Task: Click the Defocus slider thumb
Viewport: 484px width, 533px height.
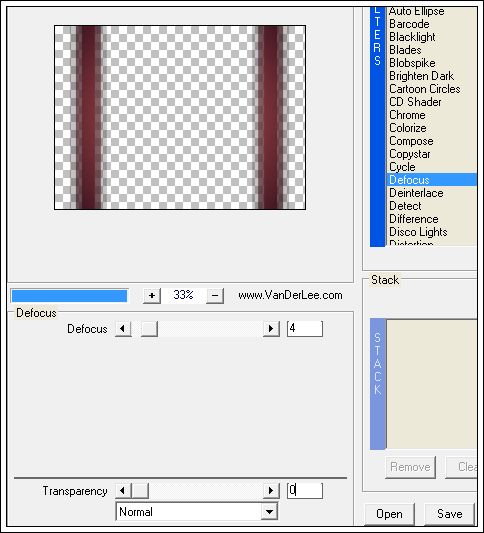Action: (149, 329)
